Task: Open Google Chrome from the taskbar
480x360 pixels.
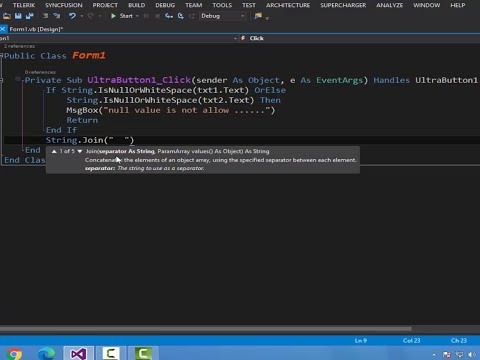Action: (14, 354)
